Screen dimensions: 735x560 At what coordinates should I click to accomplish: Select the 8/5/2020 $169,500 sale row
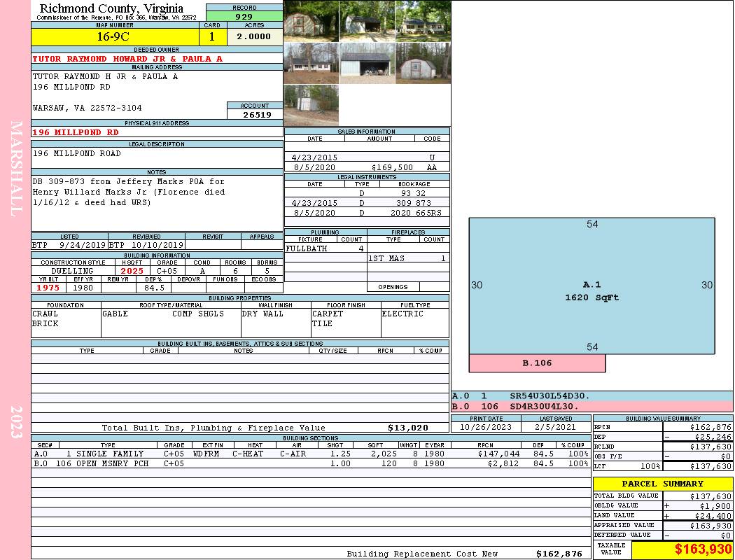tap(367, 168)
